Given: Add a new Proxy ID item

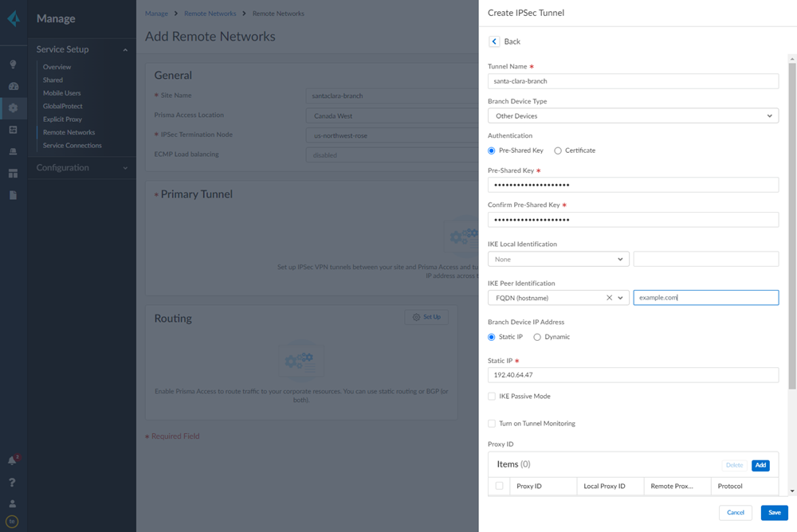Looking at the screenshot, I should 760,465.
